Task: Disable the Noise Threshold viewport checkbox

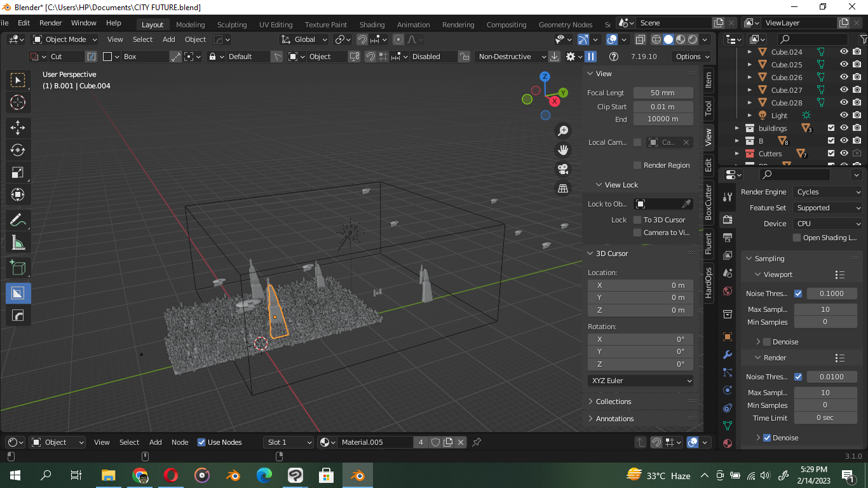Action: pos(798,293)
